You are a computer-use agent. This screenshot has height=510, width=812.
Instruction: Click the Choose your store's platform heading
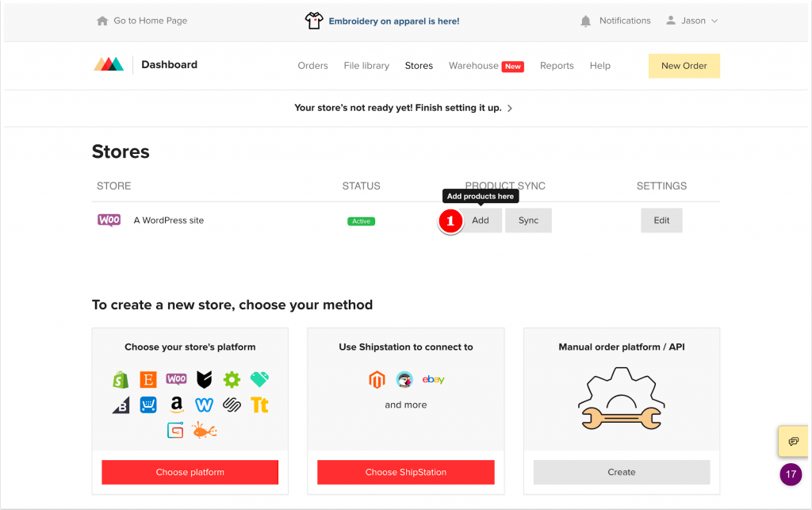point(190,347)
